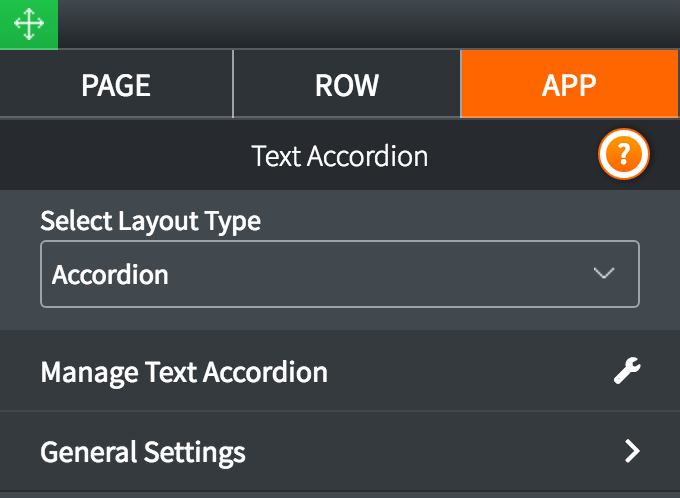Click the right chevron icon beside General Settings

tap(632, 451)
